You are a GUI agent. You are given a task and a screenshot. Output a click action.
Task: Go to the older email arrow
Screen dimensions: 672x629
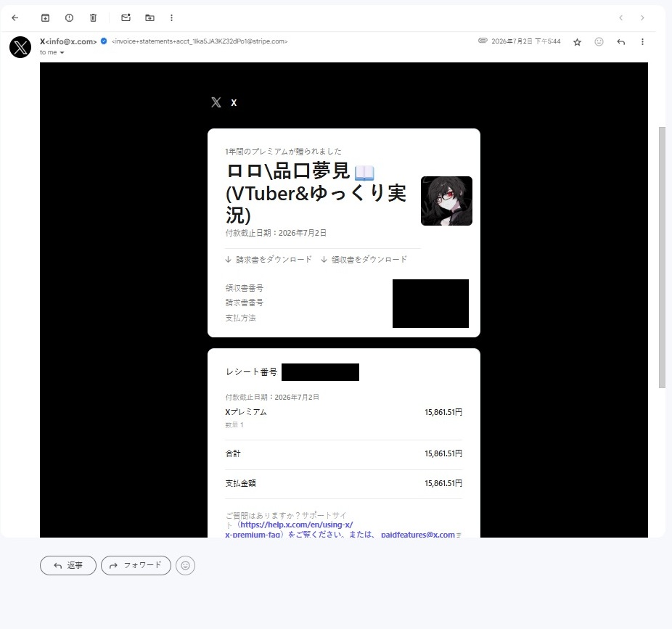coord(642,17)
